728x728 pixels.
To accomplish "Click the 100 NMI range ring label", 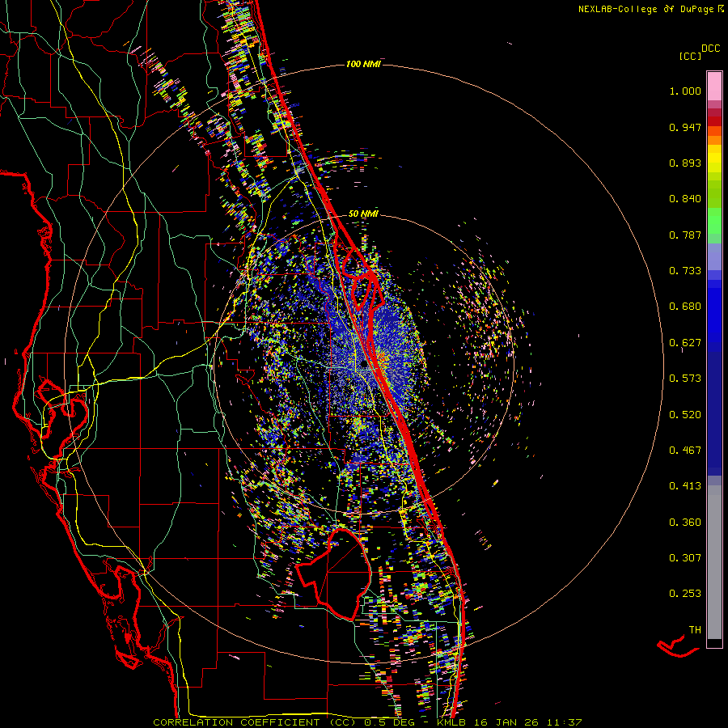I will (x=363, y=64).
